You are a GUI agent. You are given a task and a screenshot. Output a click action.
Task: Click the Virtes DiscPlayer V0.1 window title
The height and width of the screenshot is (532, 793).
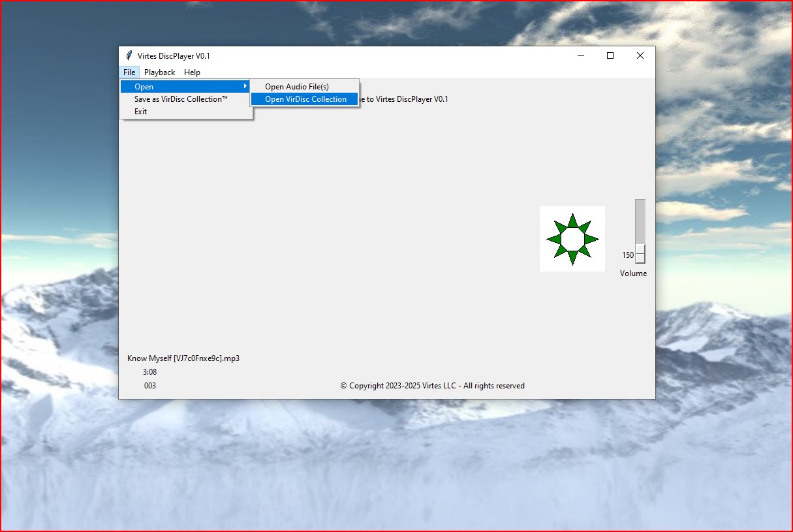click(x=174, y=56)
